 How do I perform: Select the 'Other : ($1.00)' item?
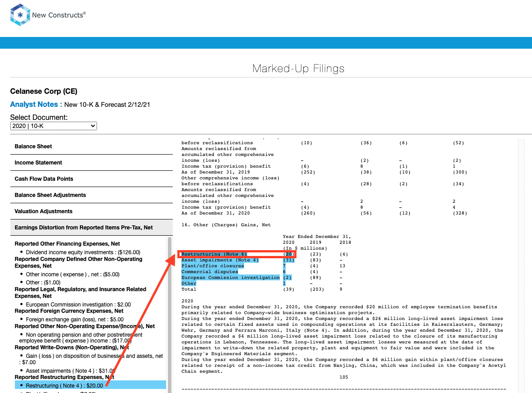pos(43,283)
